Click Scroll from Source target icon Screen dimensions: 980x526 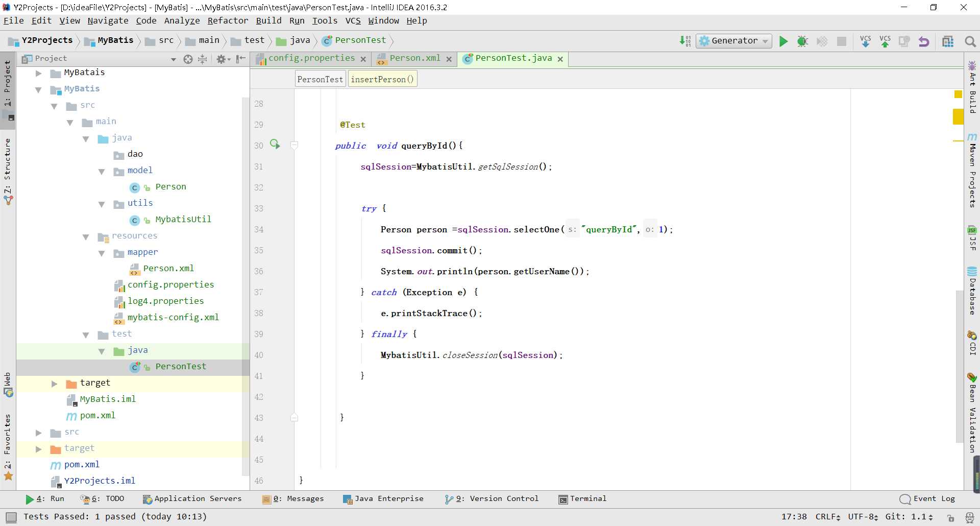tap(188, 59)
